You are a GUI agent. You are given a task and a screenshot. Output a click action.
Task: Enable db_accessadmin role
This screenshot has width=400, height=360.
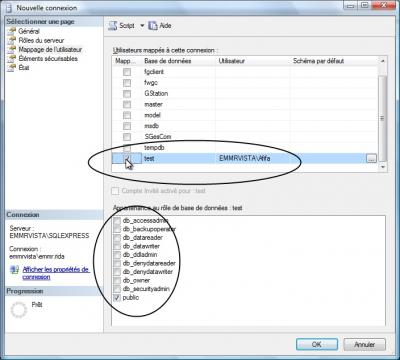pos(117,221)
